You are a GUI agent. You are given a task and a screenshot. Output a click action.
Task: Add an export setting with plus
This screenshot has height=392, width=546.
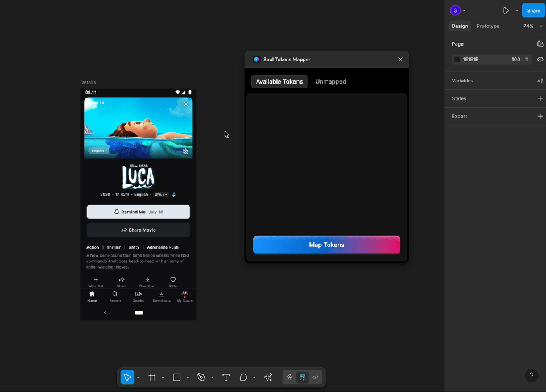click(540, 117)
